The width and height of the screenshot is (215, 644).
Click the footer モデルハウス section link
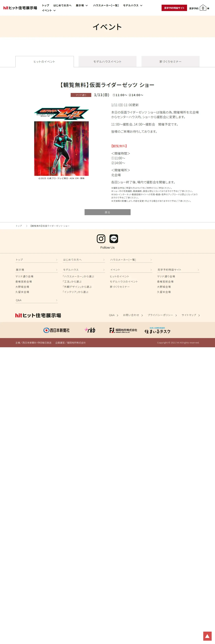84,270
